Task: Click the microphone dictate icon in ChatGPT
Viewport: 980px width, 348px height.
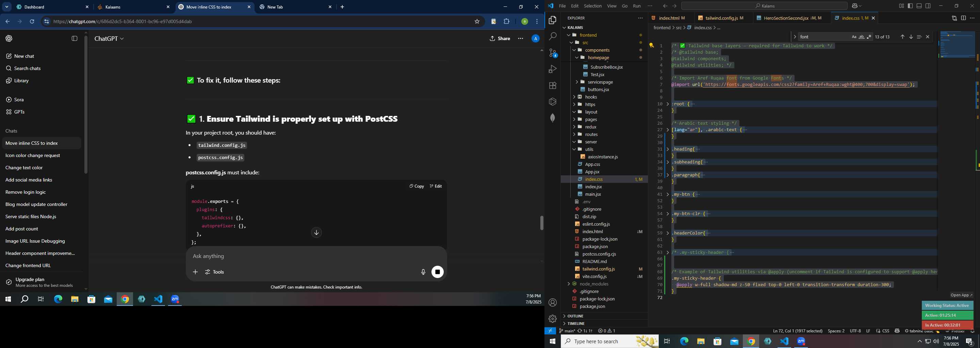Action: (x=423, y=272)
